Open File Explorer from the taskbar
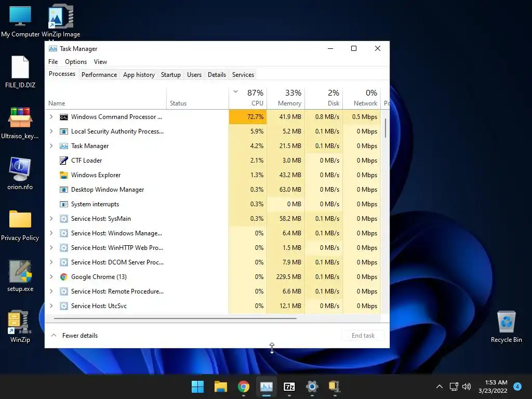 coord(220,387)
